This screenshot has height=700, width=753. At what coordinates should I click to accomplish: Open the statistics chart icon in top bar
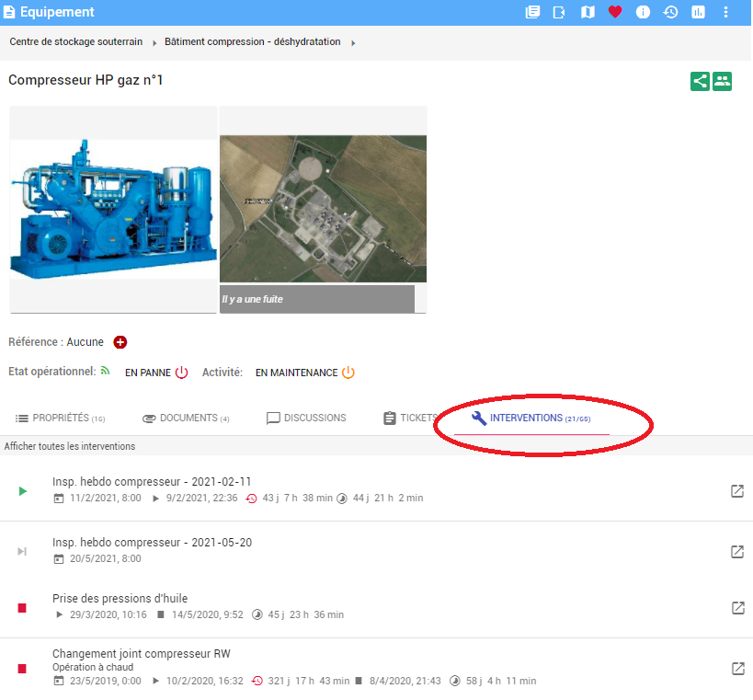[x=698, y=12]
